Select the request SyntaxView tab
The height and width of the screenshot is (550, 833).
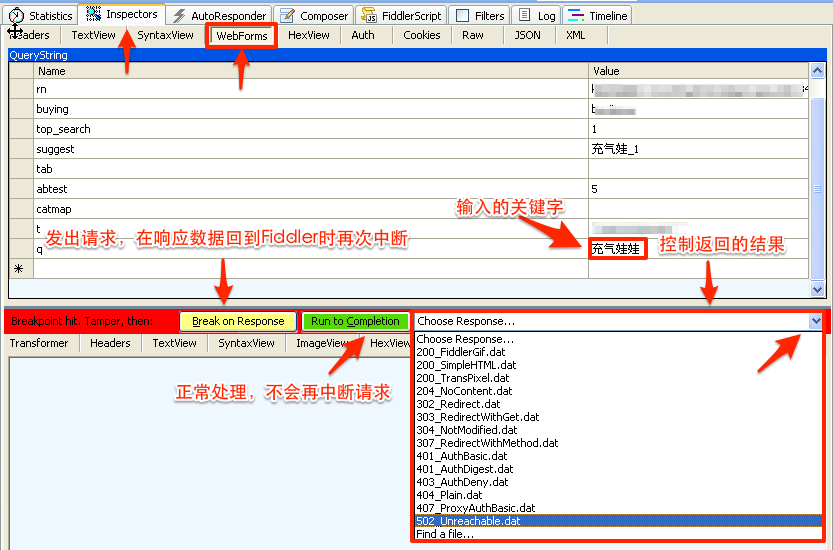click(x=165, y=35)
